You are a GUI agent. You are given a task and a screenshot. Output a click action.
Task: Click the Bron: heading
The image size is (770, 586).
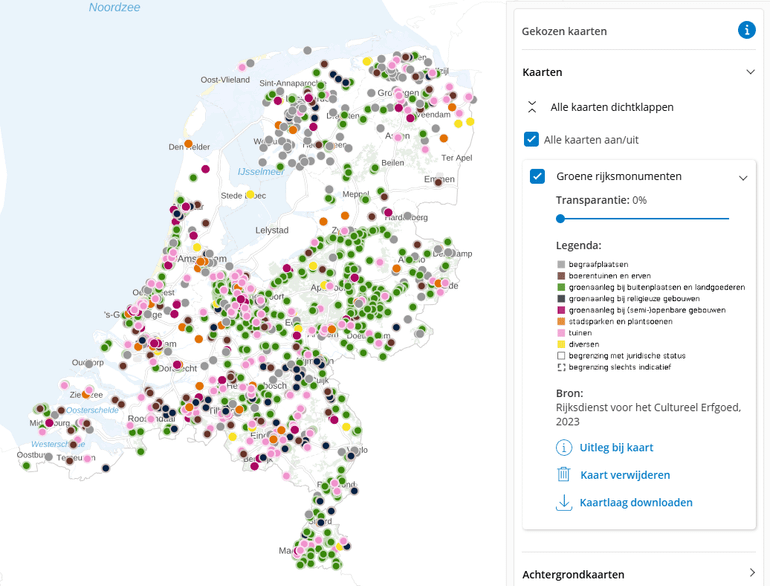[569, 393]
